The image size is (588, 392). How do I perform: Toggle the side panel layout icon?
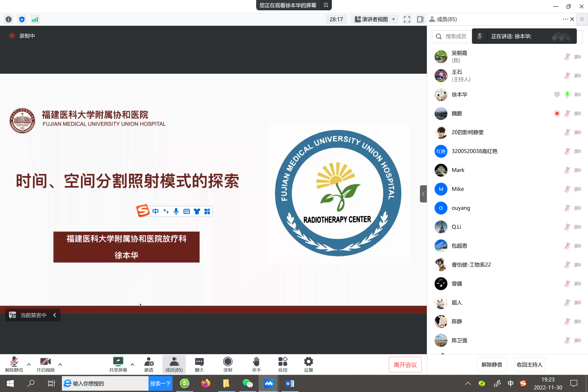420,19
